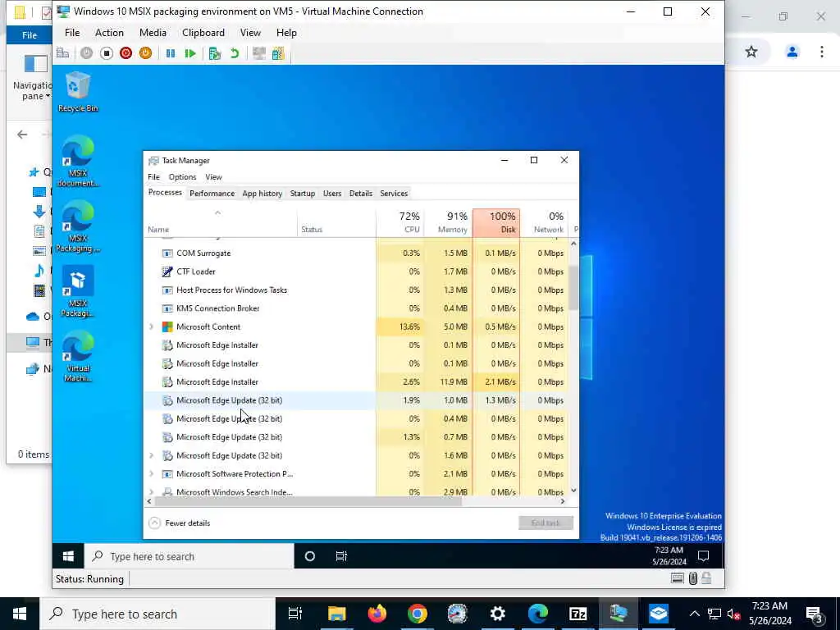
Task: Click the red Shut Down VM toolbar icon
Action: [126, 53]
